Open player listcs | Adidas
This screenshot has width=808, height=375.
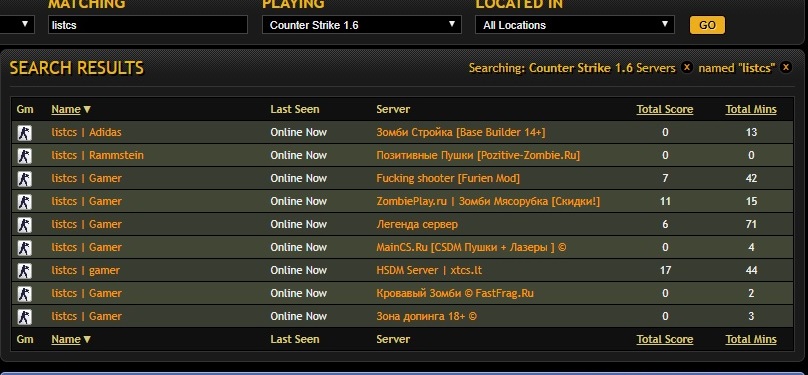pos(87,132)
